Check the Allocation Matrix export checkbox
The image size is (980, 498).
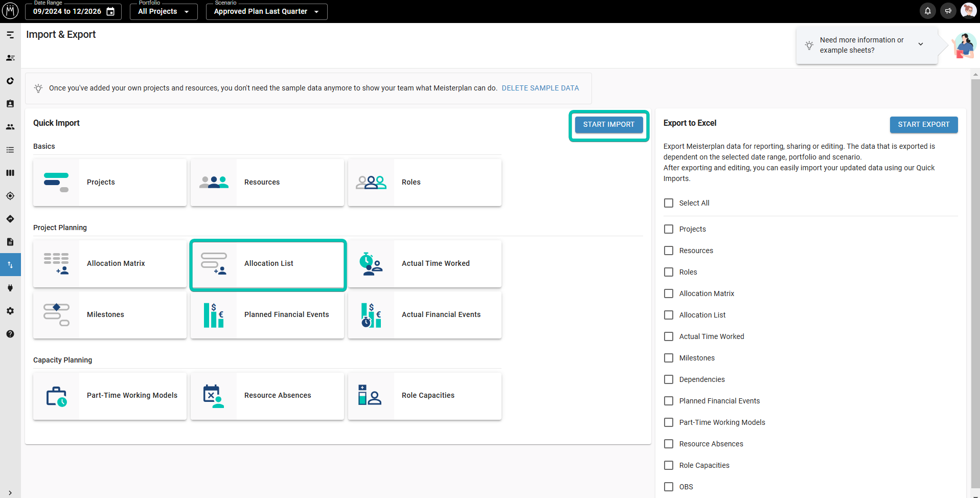click(669, 293)
